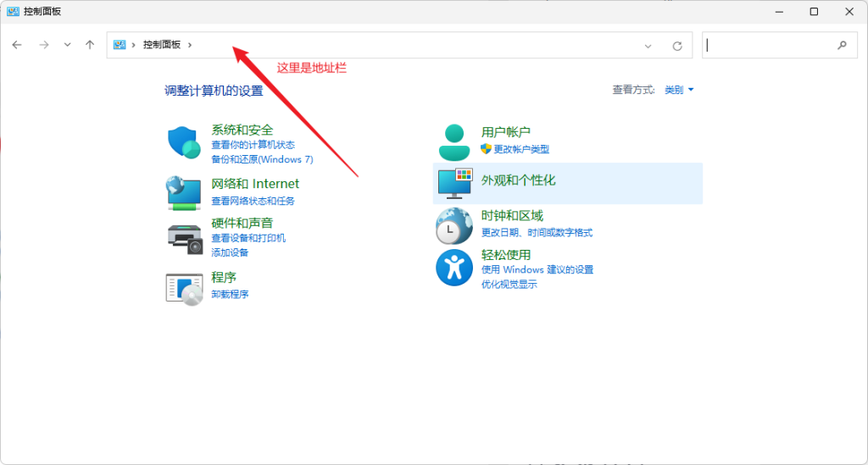Open 查看网络状态和任务 link
The image size is (868, 465).
pos(253,201)
